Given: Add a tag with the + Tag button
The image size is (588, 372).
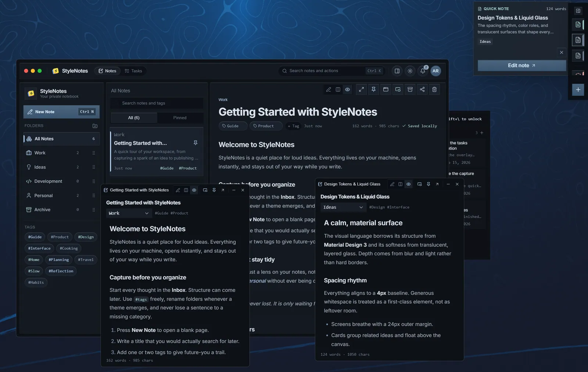Looking at the screenshot, I should coord(293,126).
